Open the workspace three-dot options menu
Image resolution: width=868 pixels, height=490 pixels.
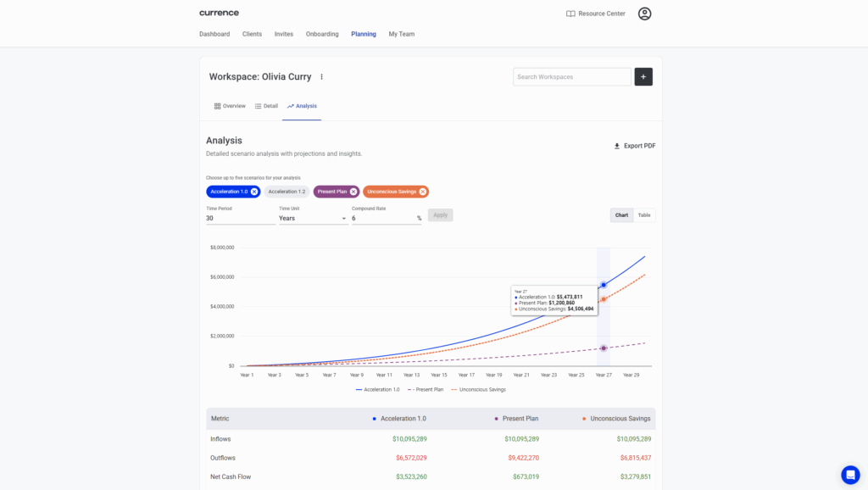321,77
